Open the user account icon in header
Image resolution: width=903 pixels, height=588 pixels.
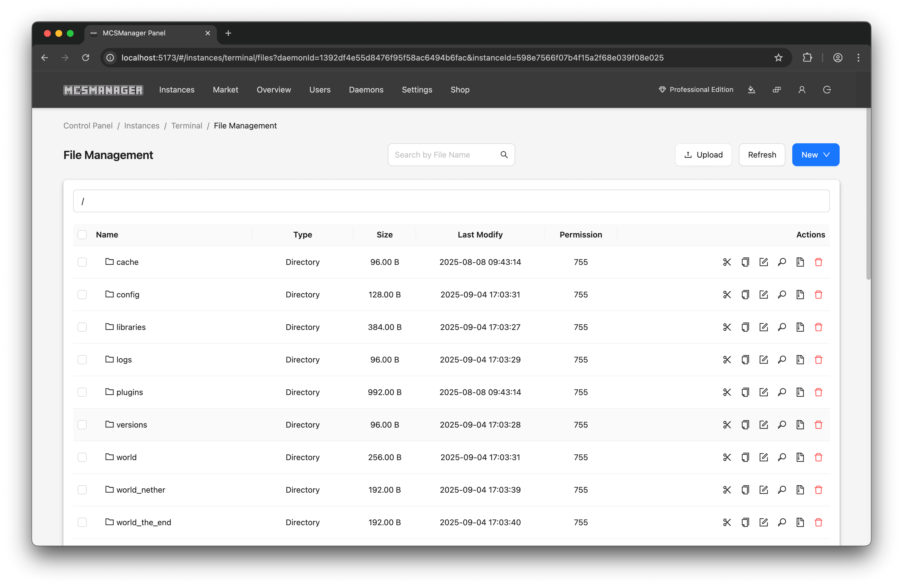[802, 90]
